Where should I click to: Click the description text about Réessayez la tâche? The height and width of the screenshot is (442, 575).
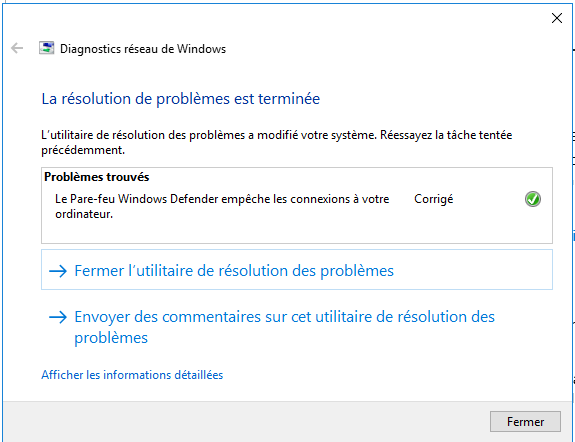coord(276,142)
